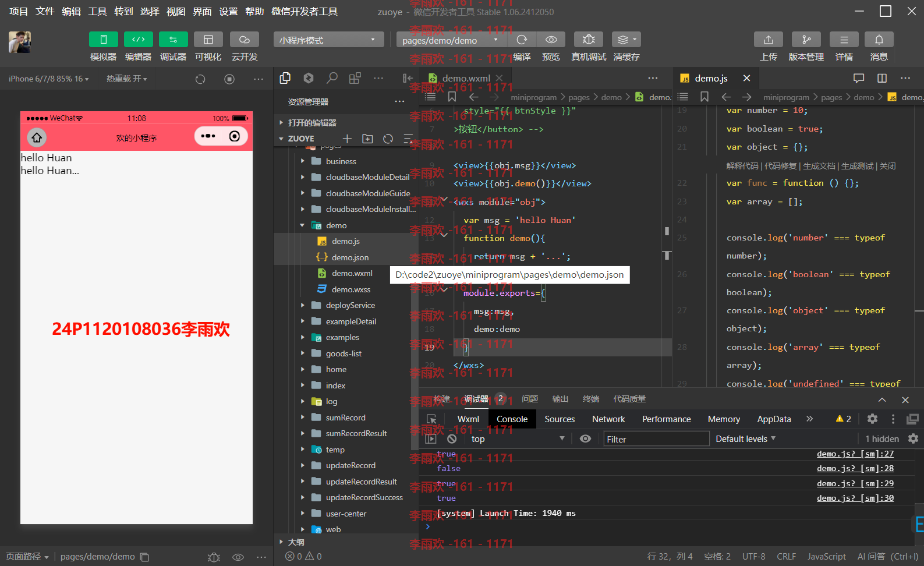Toggle the simulator panel button (模拟器)
This screenshot has height=566, width=924.
point(104,40)
